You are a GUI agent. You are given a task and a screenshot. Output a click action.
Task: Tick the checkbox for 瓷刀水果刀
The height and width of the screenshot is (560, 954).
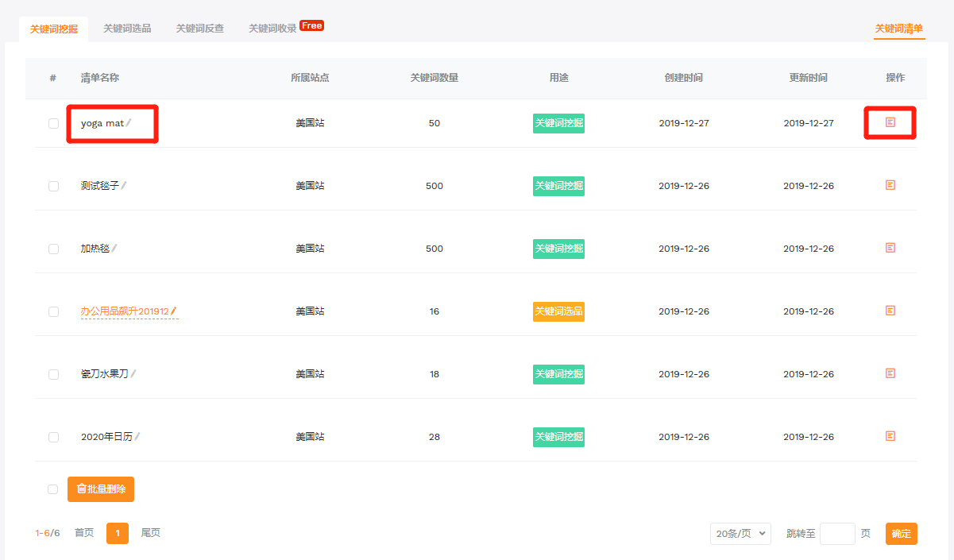click(x=53, y=374)
